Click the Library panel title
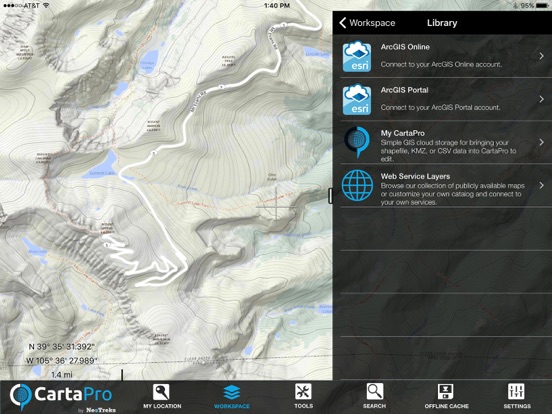 click(x=442, y=23)
